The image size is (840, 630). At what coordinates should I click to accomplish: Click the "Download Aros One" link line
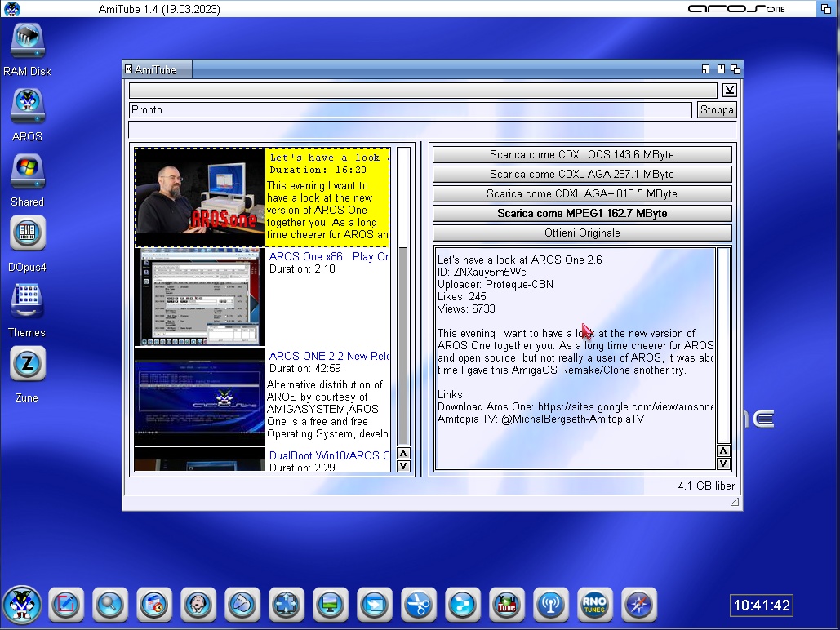(x=576, y=407)
